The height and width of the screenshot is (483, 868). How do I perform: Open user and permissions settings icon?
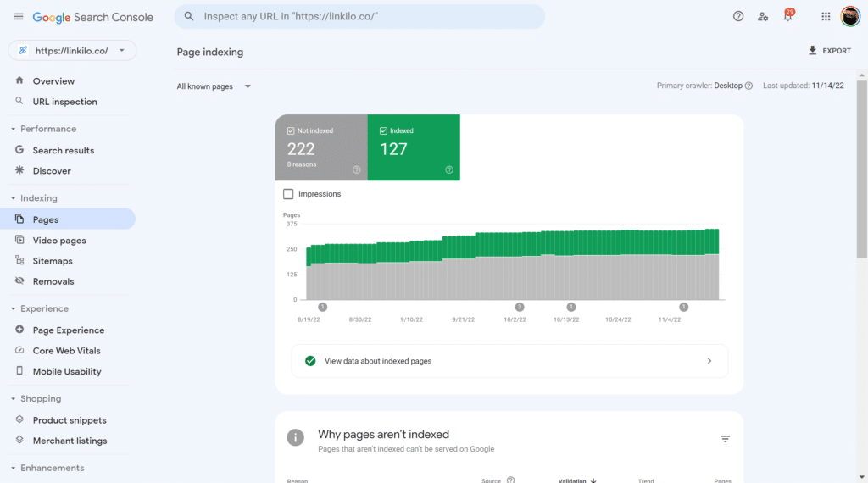pyautogui.click(x=763, y=17)
